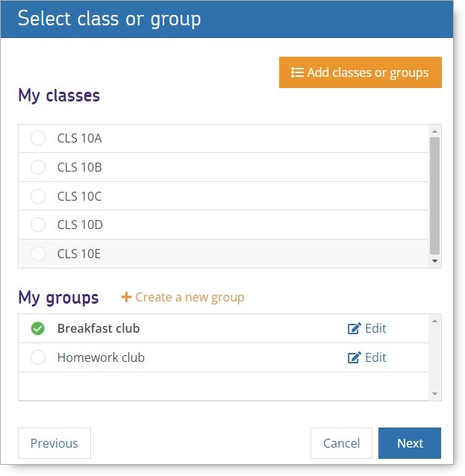Click the classes list scroll-up arrow
The width and height of the screenshot is (465, 476).
coord(434,131)
